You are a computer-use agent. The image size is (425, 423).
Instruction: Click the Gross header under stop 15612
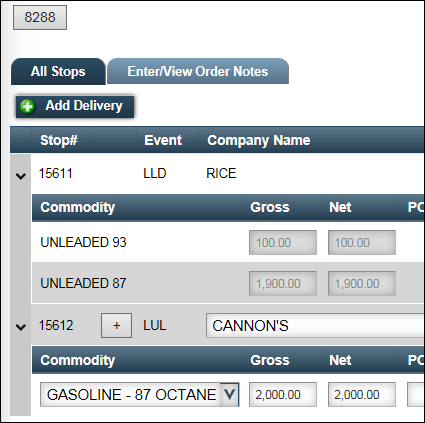(x=270, y=360)
